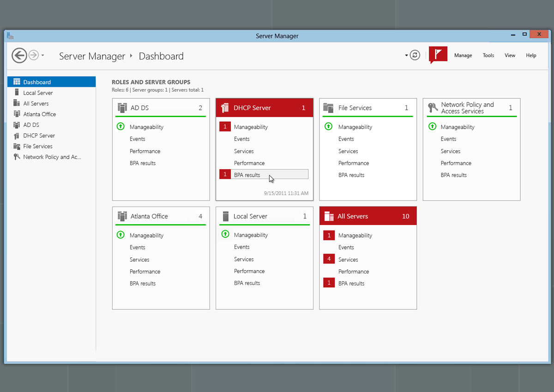This screenshot has width=554, height=392.
Task: Refresh the Server Manager dashboard
Action: pos(415,55)
